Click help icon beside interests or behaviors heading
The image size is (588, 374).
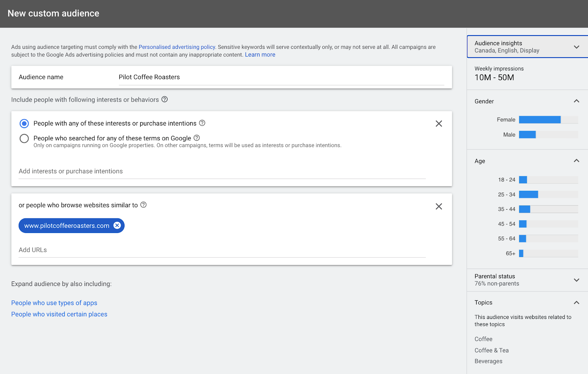(165, 99)
